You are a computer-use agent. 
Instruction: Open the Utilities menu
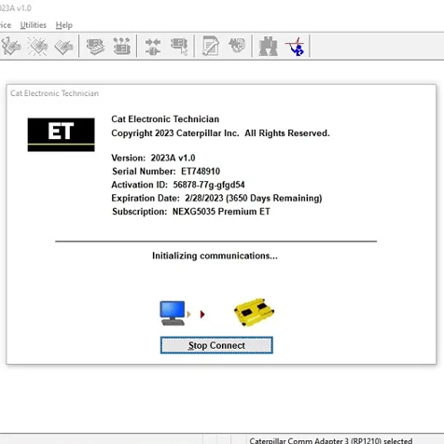point(33,25)
